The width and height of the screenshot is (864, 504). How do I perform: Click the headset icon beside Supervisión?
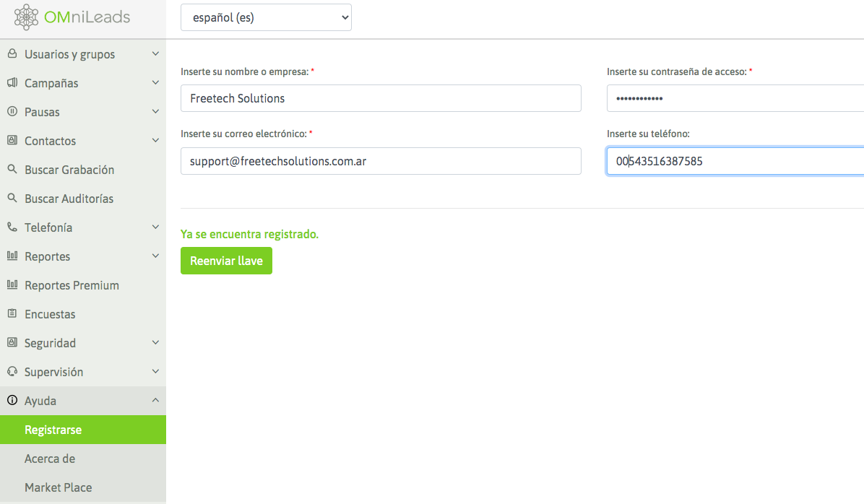coord(12,372)
